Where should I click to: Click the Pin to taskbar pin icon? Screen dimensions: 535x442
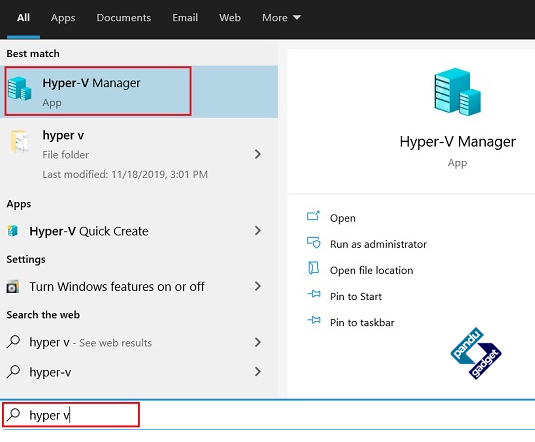pos(314,320)
